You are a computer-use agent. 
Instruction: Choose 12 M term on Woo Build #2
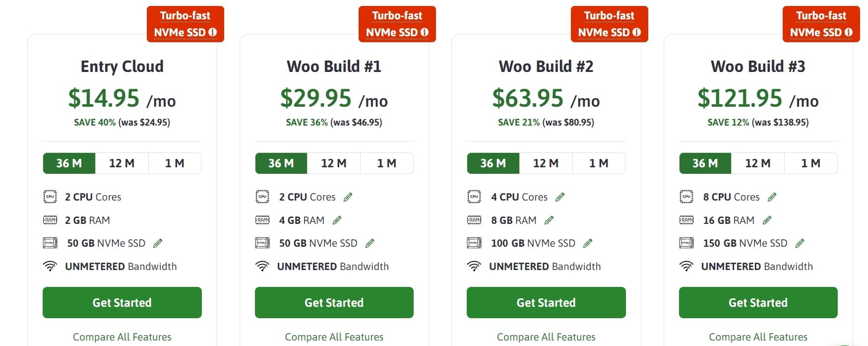[546, 163]
